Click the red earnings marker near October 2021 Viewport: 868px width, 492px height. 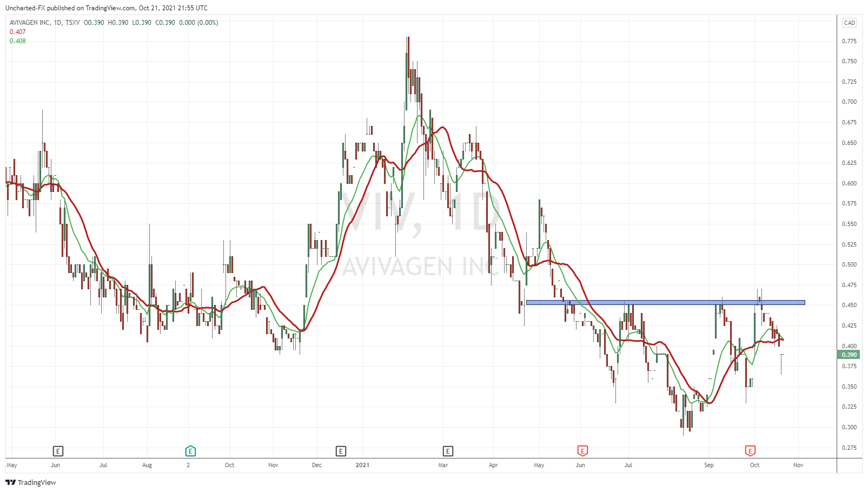tap(750, 451)
